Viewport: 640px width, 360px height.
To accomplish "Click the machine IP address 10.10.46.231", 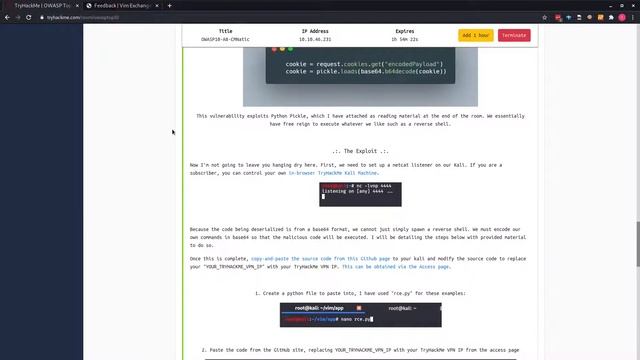I will (315, 40).
